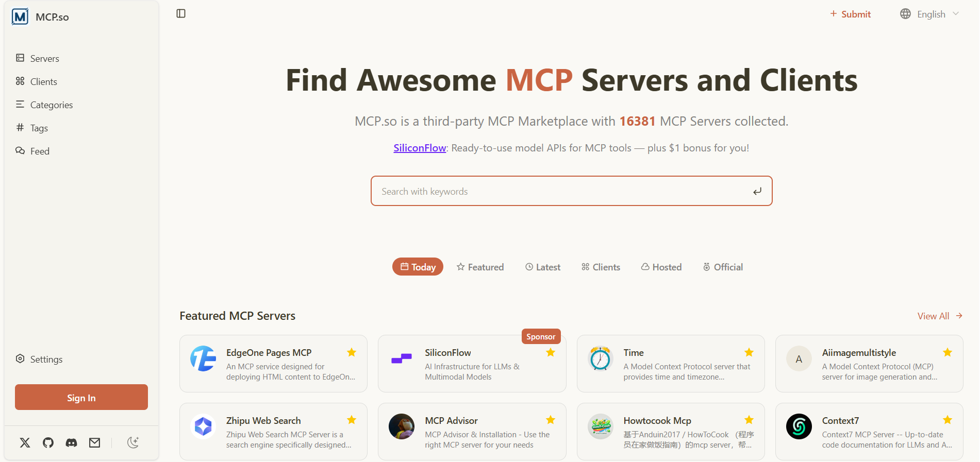Switch to the Hosted tab
980x462 pixels.
tap(661, 267)
